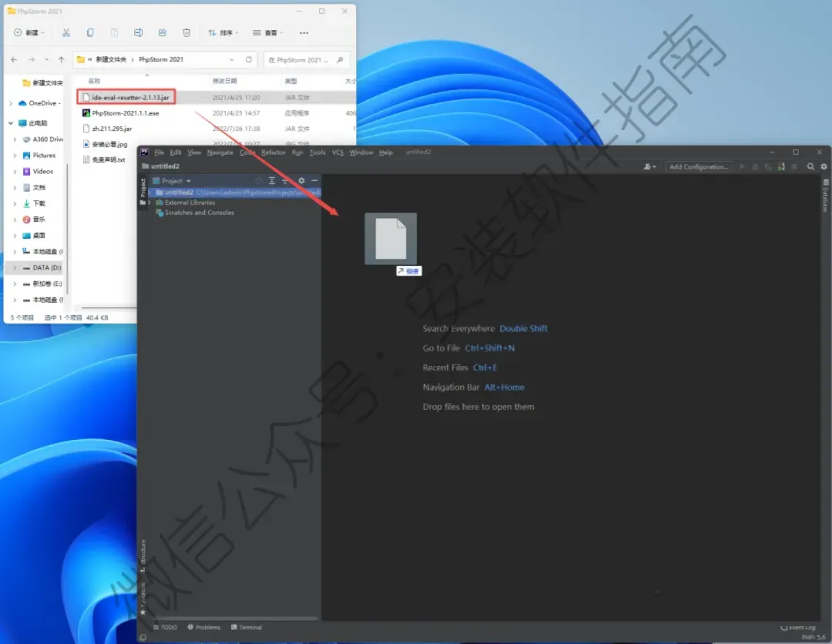Screen dimensions: 832x644
Task: Open the Project view selector dropdown
Action: (172, 181)
